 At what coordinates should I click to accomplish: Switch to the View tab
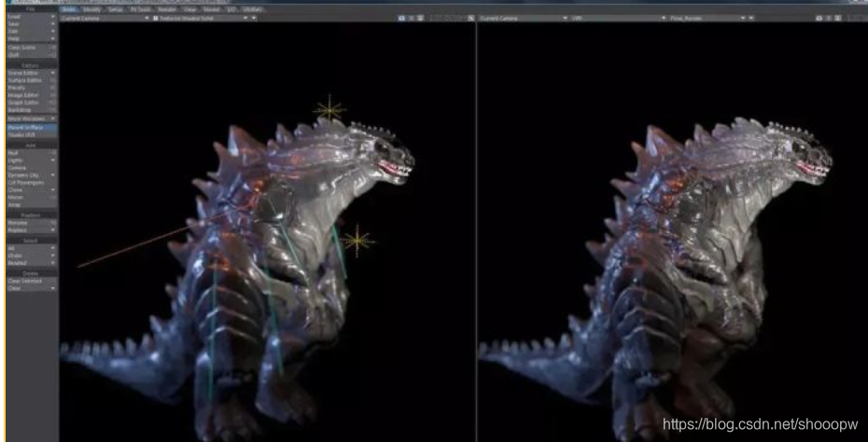click(189, 10)
